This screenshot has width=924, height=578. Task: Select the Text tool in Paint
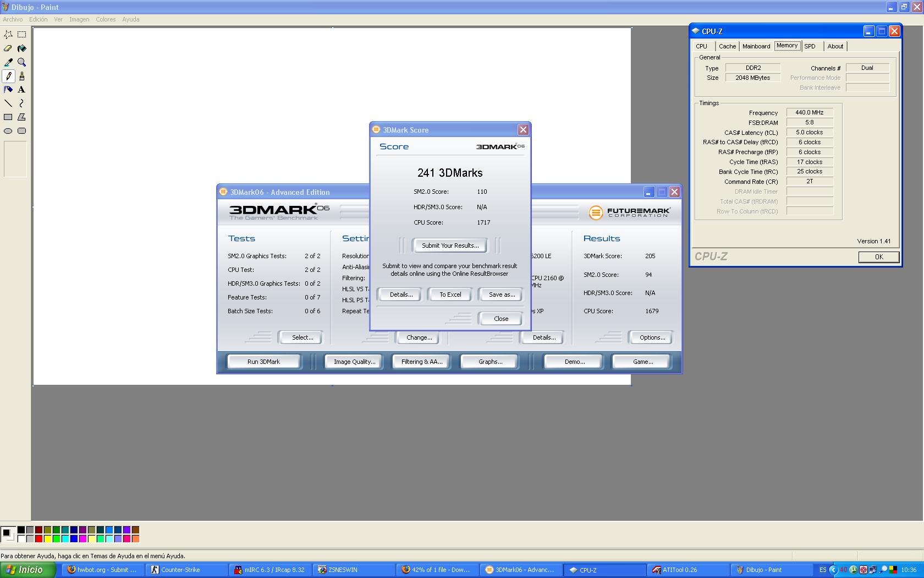point(22,90)
